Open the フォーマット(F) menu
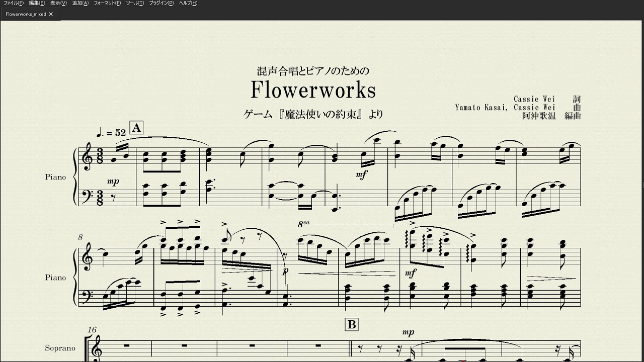Viewport: 644px width, 362px height. point(107,3)
